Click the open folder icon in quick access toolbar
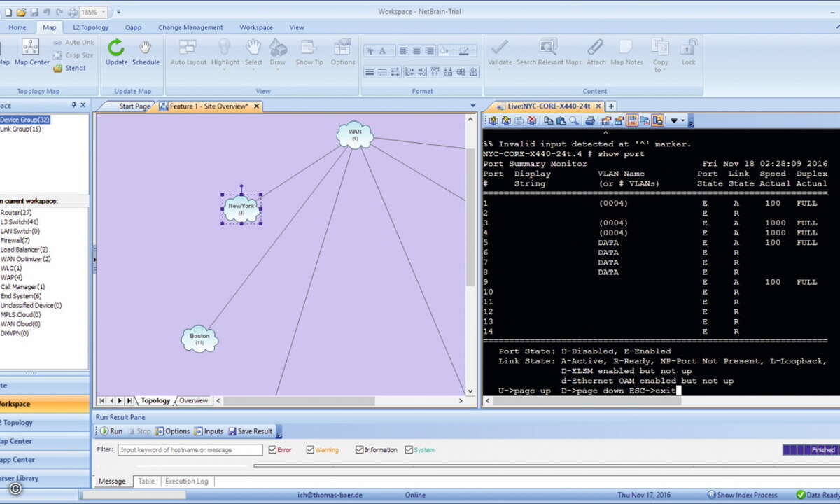The width and height of the screenshot is (840, 504). point(20,12)
